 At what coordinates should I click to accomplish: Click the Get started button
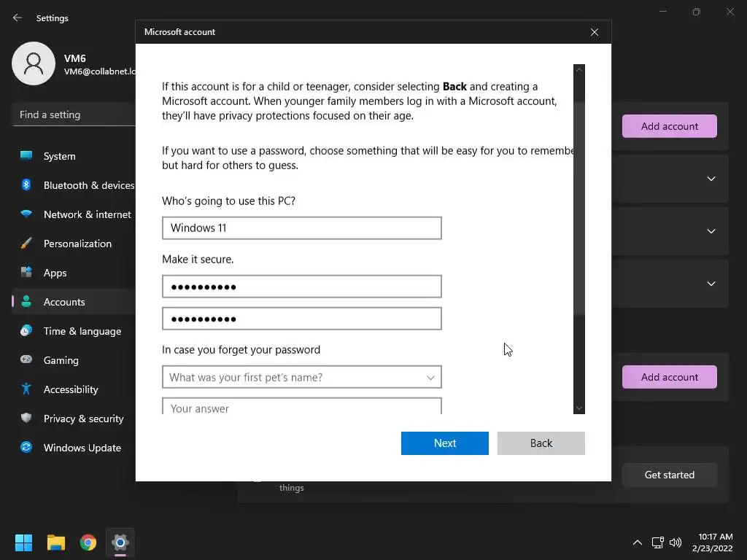click(670, 475)
